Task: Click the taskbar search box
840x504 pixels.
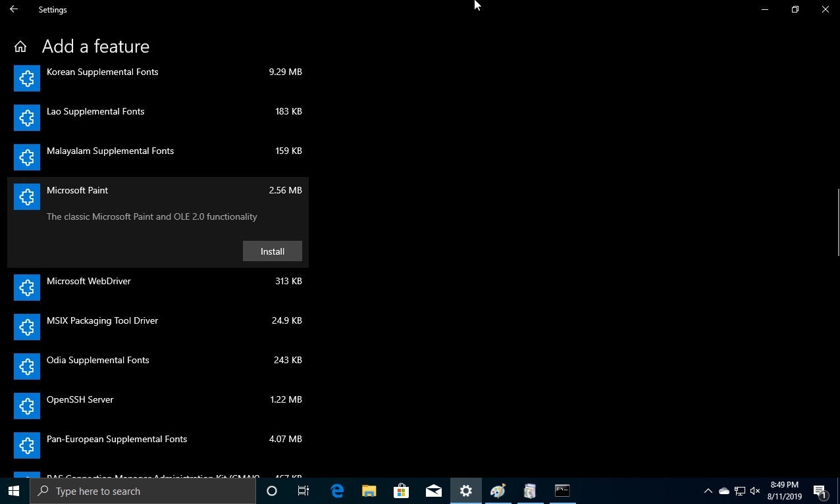Action: 144,491
